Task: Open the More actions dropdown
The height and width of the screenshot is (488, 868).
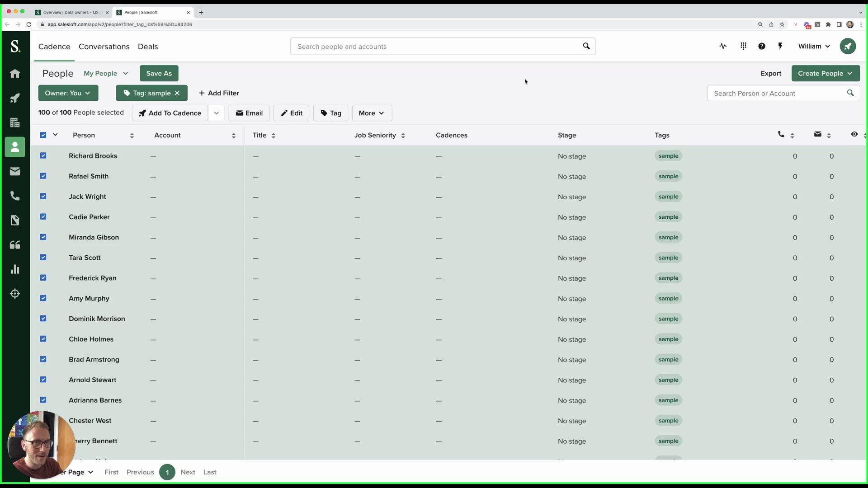Action: [372, 113]
